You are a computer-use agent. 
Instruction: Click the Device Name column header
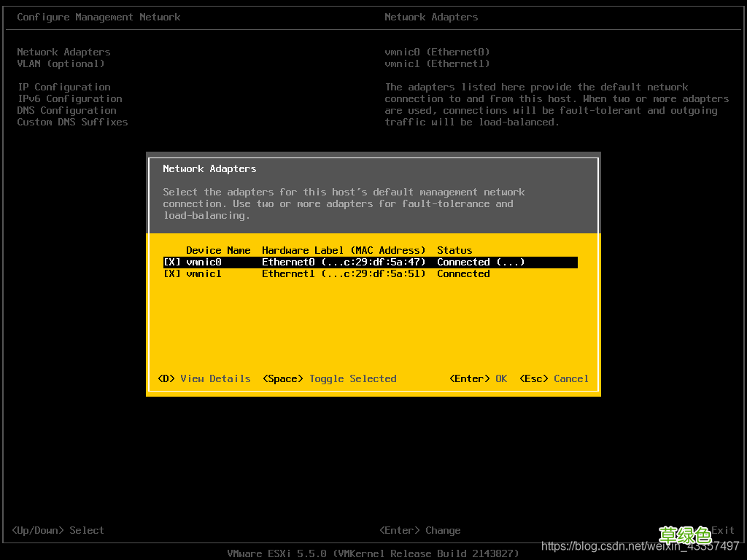(x=218, y=251)
